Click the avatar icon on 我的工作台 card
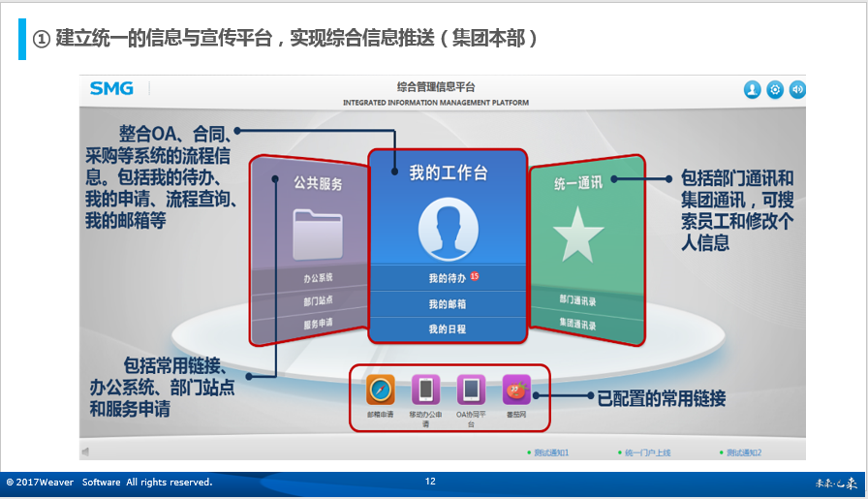Screen dimensions: 868x499 [x=449, y=230]
